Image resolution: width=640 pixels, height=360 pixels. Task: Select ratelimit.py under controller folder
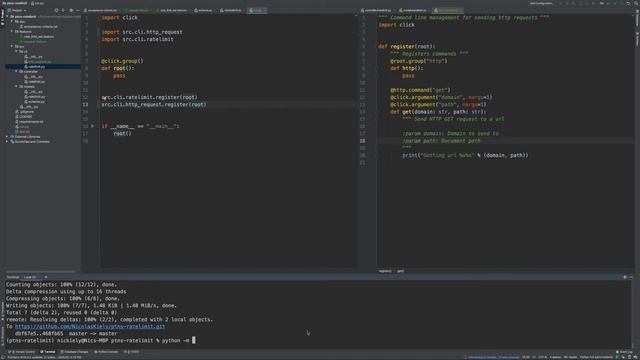click(35, 82)
